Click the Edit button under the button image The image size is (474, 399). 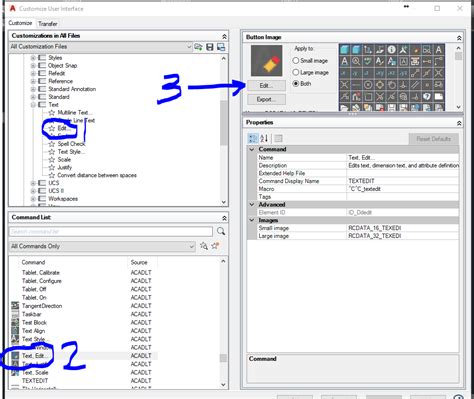point(266,86)
